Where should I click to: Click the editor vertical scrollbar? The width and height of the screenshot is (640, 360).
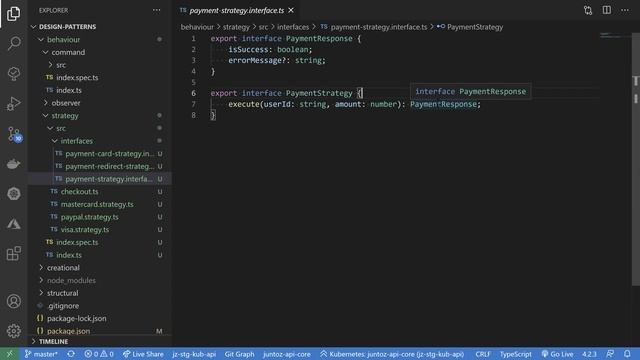point(636,159)
